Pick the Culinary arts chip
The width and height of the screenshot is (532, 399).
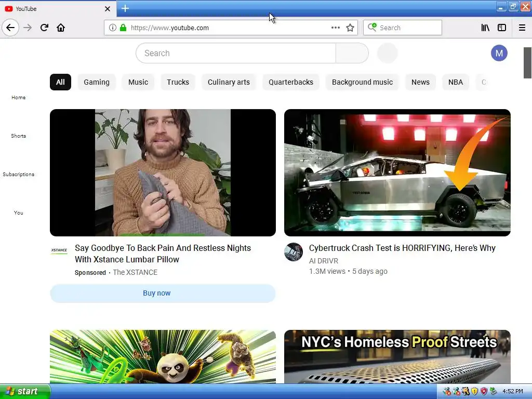(229, 82)
